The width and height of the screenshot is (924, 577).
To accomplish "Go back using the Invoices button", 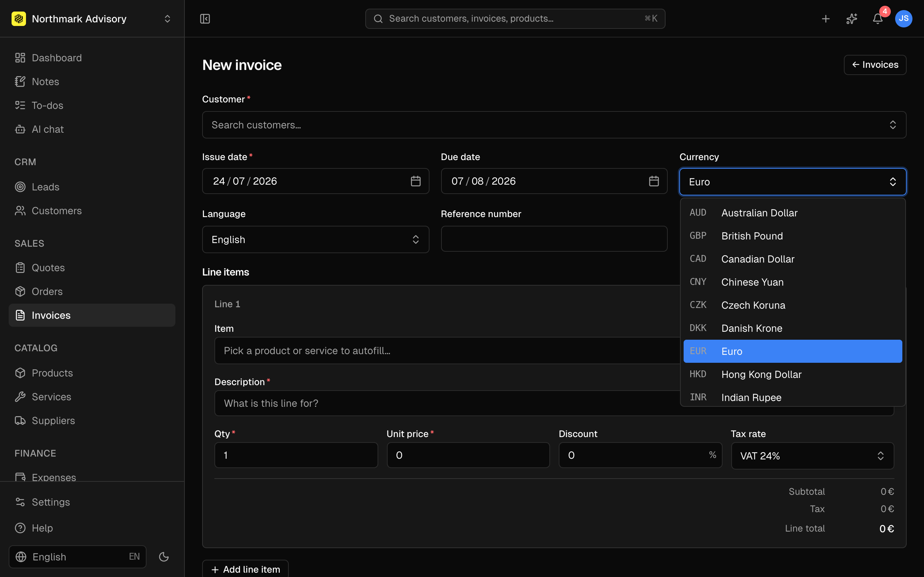I will click(875, 65).
